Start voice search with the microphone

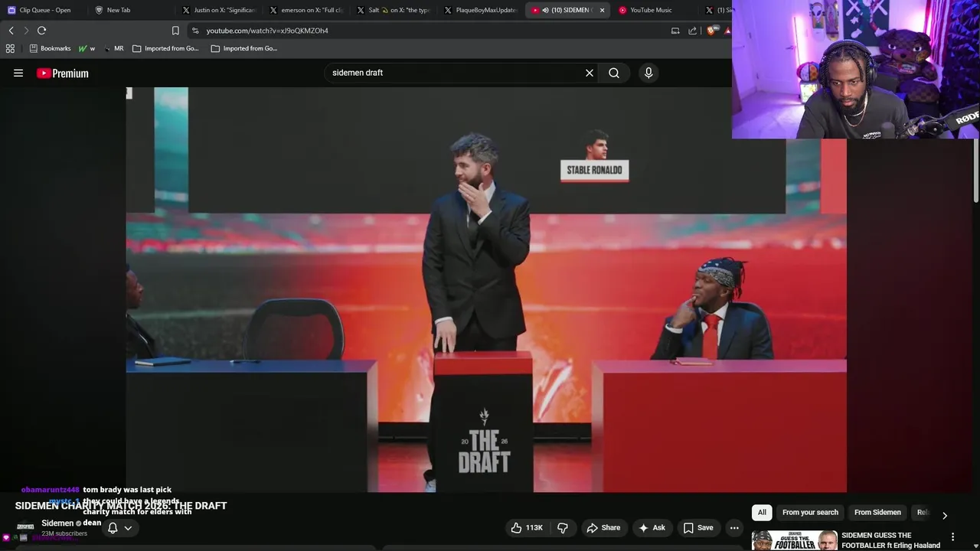coord(648,73)
